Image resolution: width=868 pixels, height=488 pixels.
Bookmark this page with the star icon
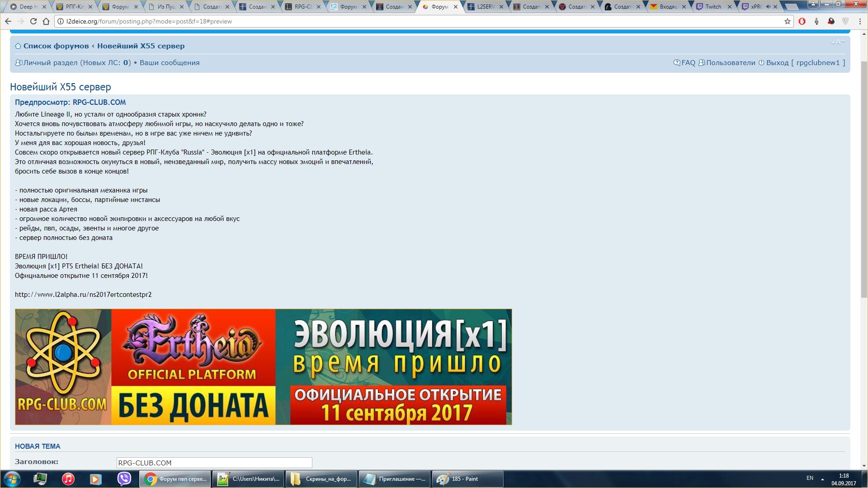(x=788, y=21)
